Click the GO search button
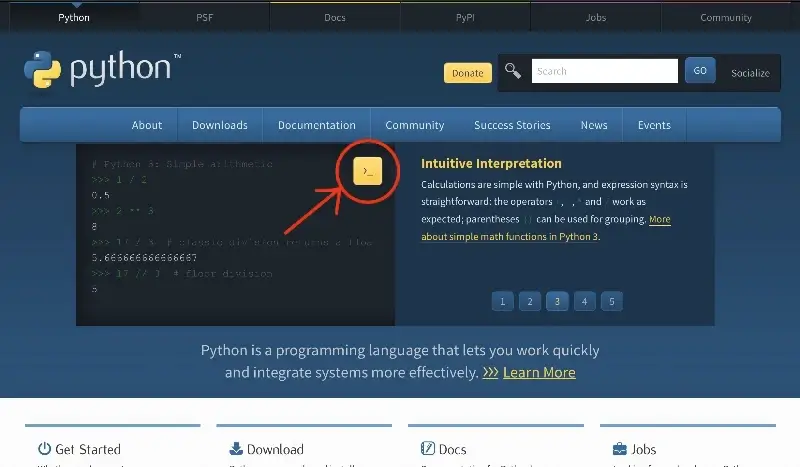Viewport: 800px width, 467px height. point(700,70)
